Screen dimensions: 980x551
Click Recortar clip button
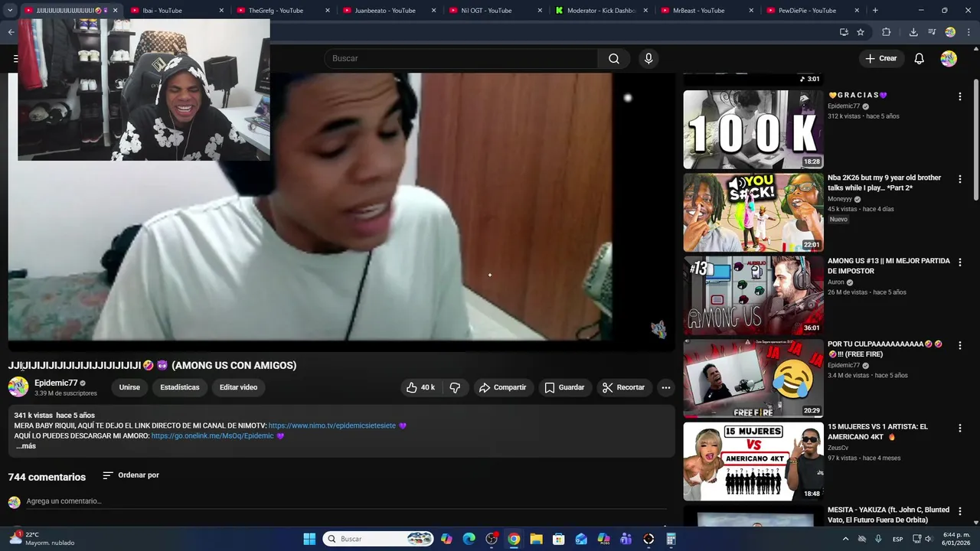[x=623, y=387]
